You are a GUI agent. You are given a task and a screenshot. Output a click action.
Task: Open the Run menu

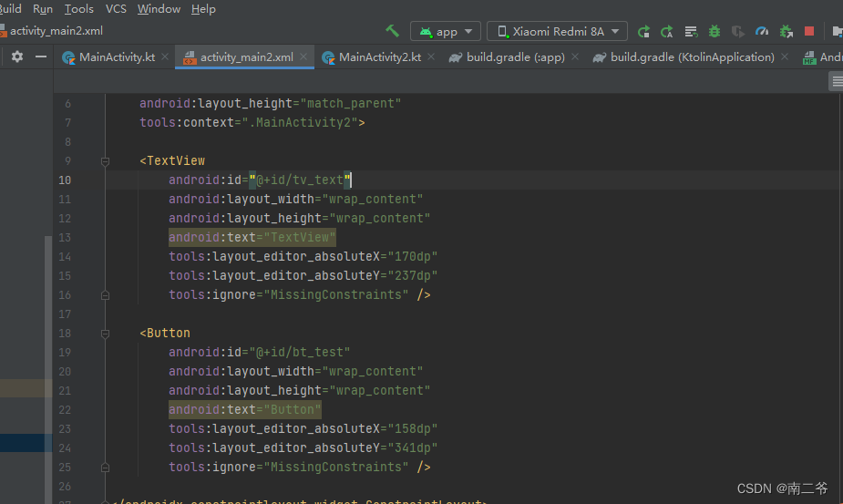[x=43, y=8]
